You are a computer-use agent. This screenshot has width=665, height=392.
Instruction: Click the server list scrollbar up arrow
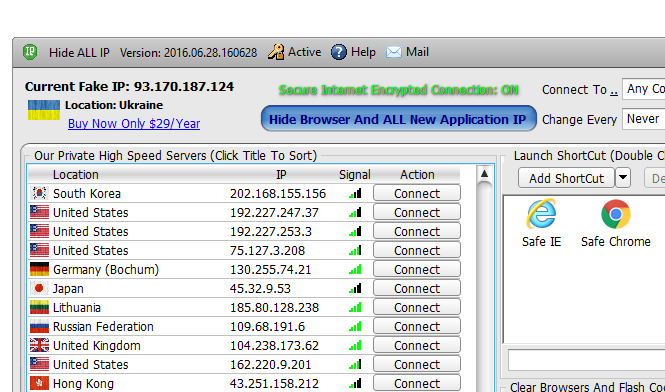point(484,174)
